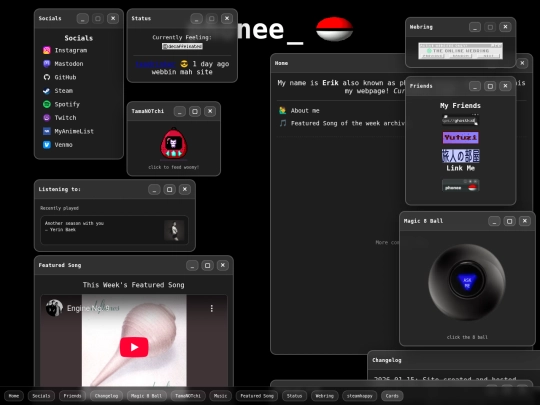
Task: Click the webbin mah site status text
Action: pos(182,72)
